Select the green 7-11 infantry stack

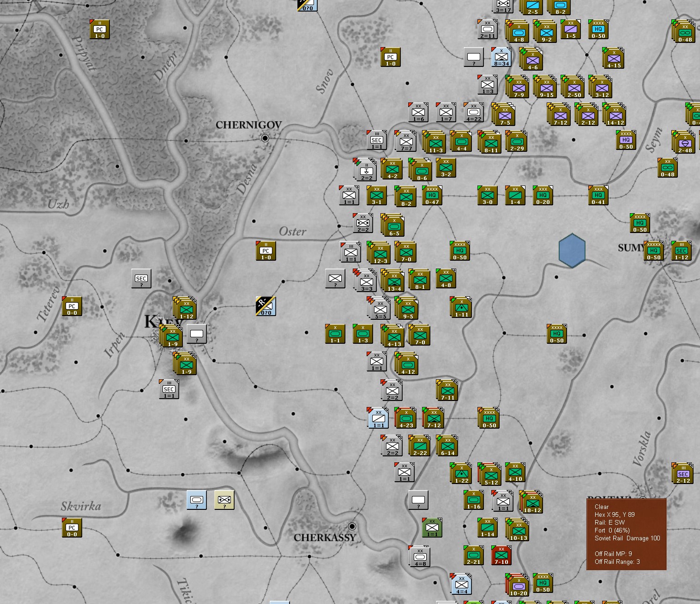447,391
